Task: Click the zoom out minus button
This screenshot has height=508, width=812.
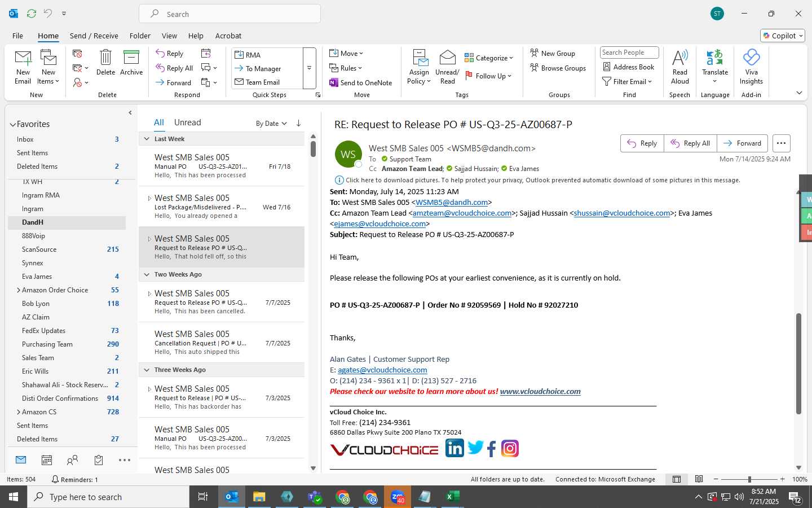Action: [716, 479]
